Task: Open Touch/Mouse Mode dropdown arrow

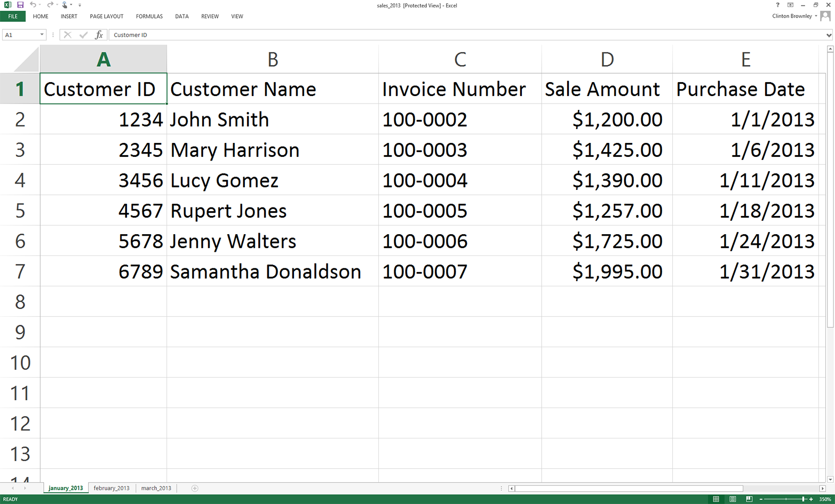Action: tap(71, 5)
